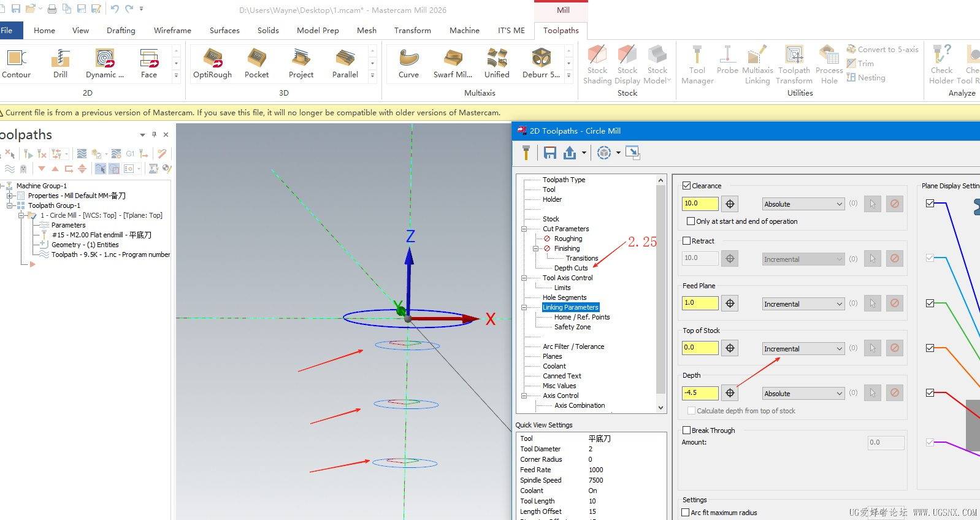This screenshot has width=980, height=520.
Task: Select Safety Zone tree item
Action: point(572,327)
